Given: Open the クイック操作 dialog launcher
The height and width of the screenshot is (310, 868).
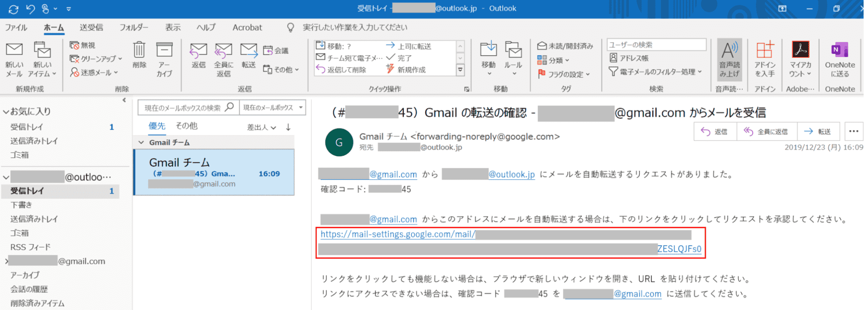Looking at the screenshot, I should pyautogui.click(x=467, y=89).
